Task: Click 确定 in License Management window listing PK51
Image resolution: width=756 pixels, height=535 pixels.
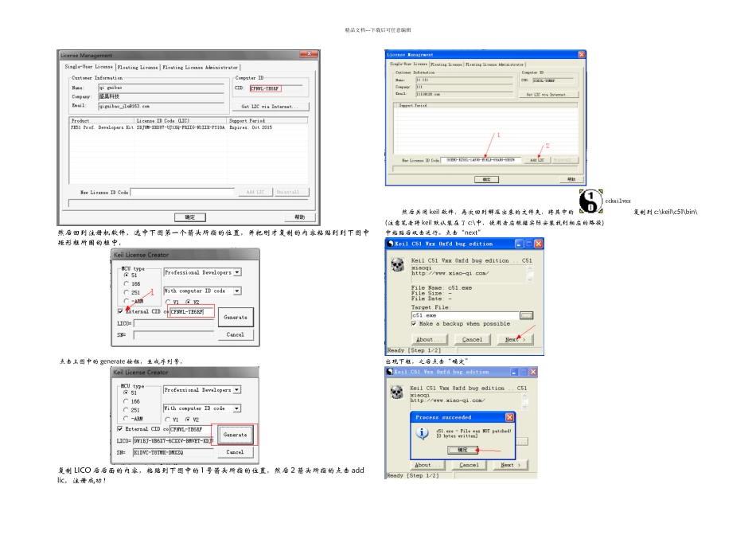Action: pyautogui.click(x=190, y=217)
